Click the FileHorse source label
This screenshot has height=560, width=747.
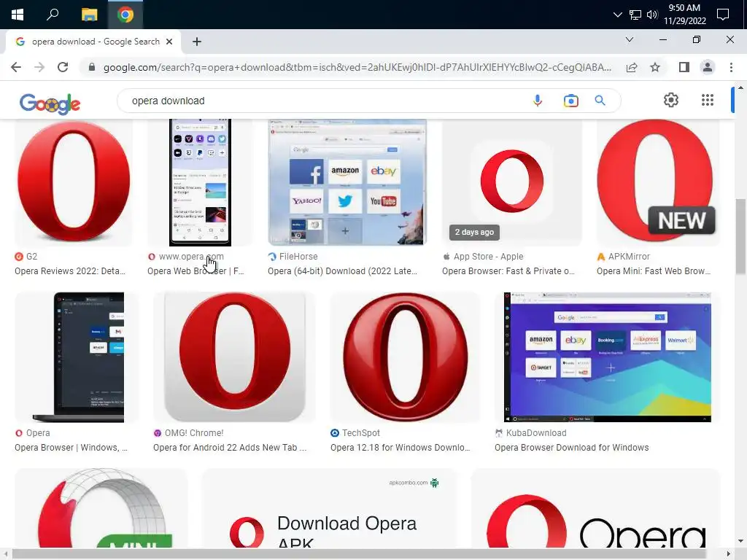pos(298,256)
